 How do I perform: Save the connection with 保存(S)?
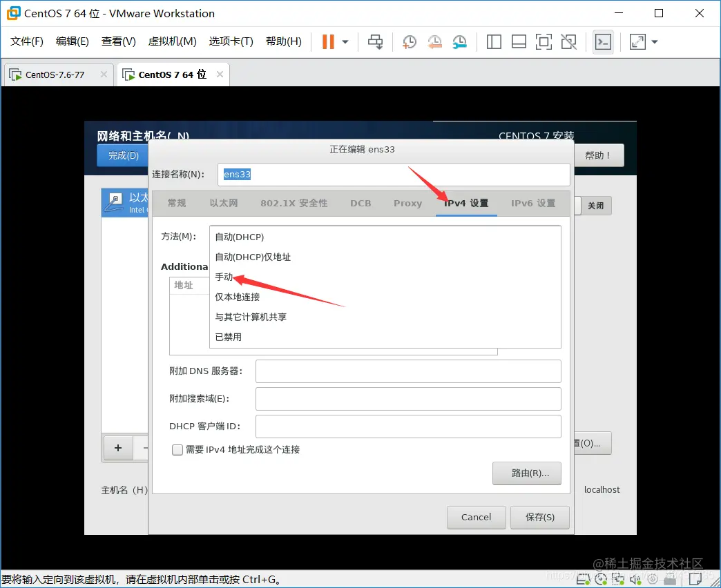coord(539,517)
